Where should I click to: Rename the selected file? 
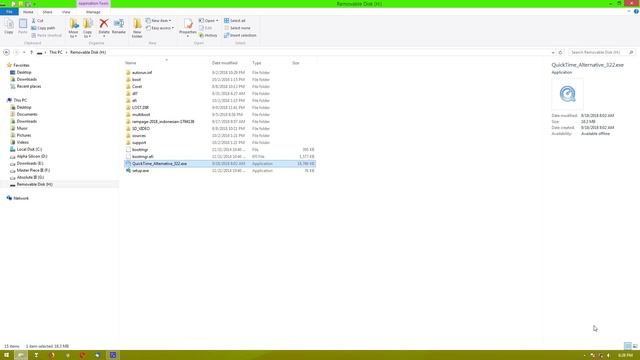[x=119, y=26]
